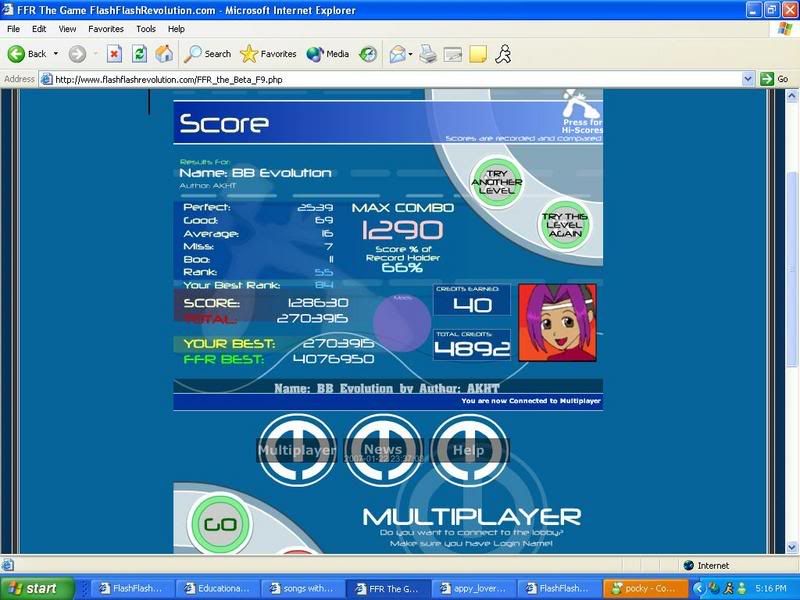Click the Windows Start button
This screenshot has width=800, height=600.
click(37, 588)
